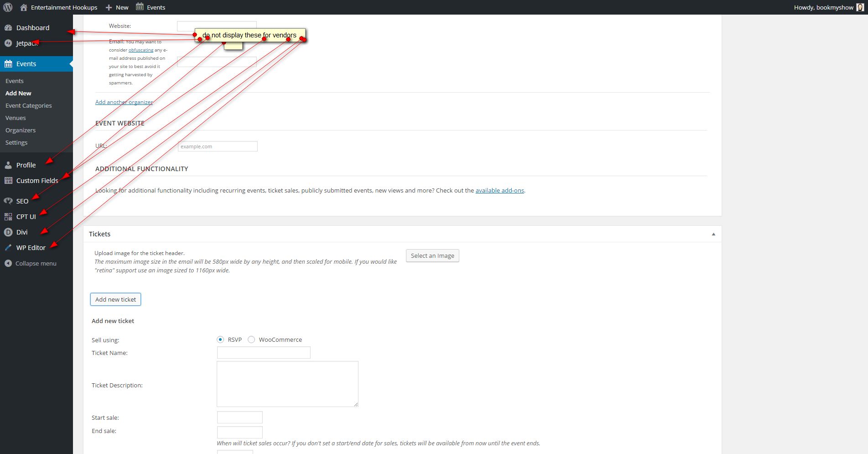Viewport: 868px width, 454px height.
Task: Click the home icon beside Entertainment Hookups
Action: tap(24, 7)
